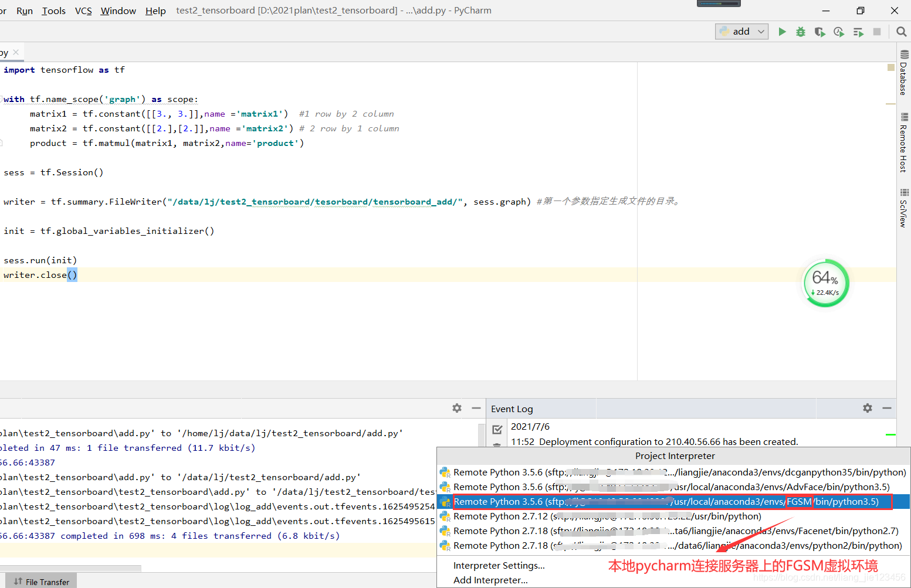This screenshot has height=588, width=911.
Task: Click the init = tf.global_variables_initializer() line
Action: [109, 231]
